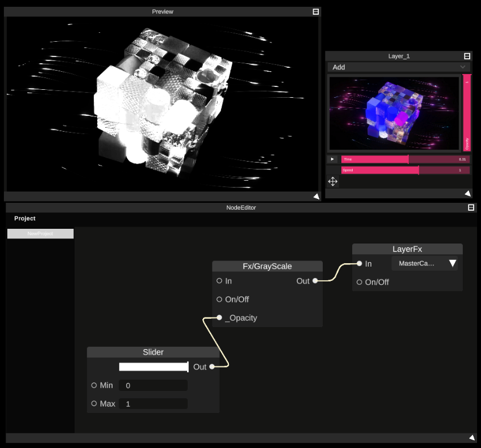The image size is (481, 448).
Task: Open the MasterCa... dropdown on the LayerFx node
Action: click(424, 263)
